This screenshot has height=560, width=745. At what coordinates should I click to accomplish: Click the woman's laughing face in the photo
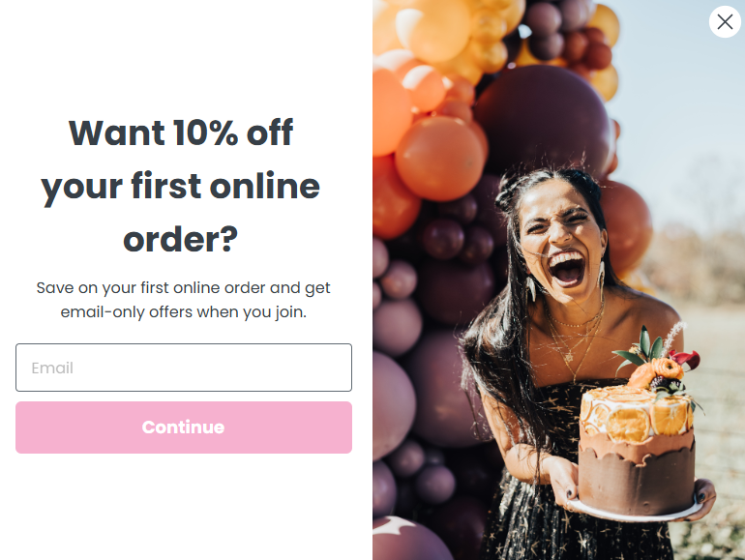point(562,238)
